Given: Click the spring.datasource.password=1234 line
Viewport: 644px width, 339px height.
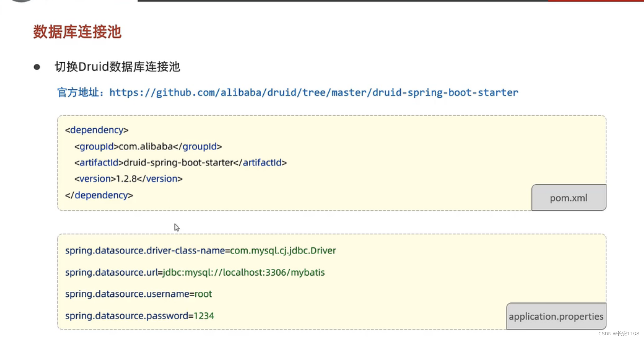Looking at the screenshot, I should point(139,316).
